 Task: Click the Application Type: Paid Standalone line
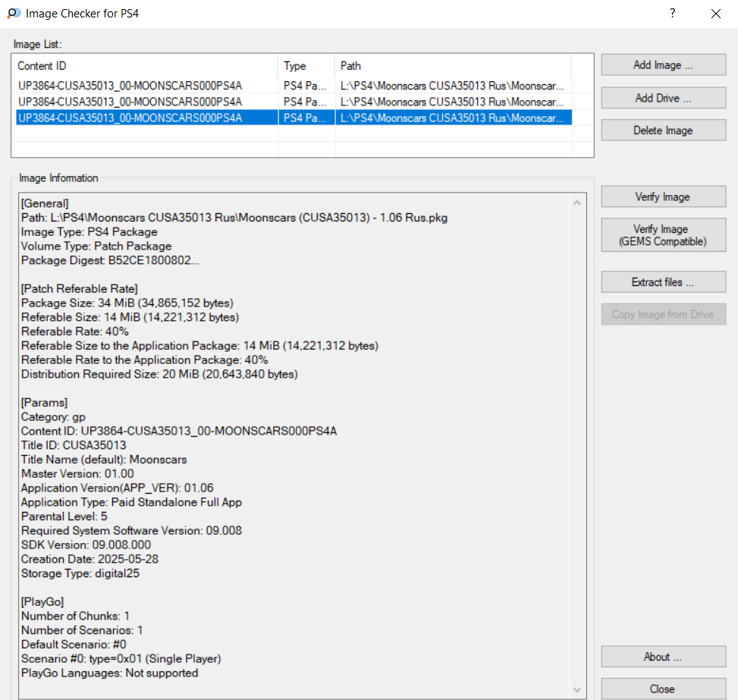click(131, 502)
